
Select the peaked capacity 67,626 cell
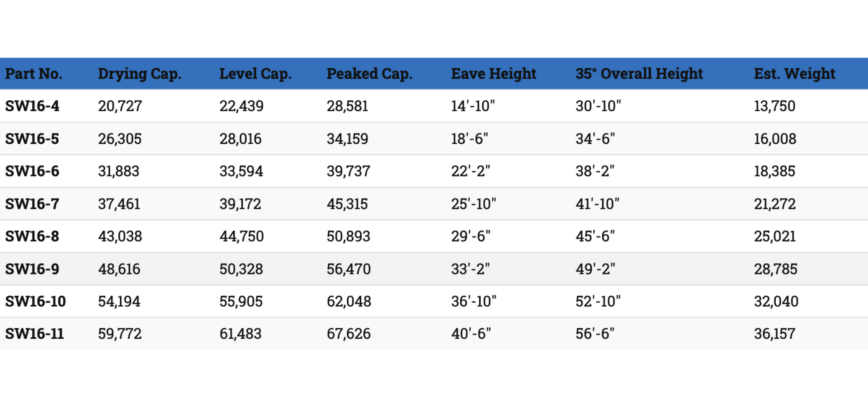pos(349,334)
